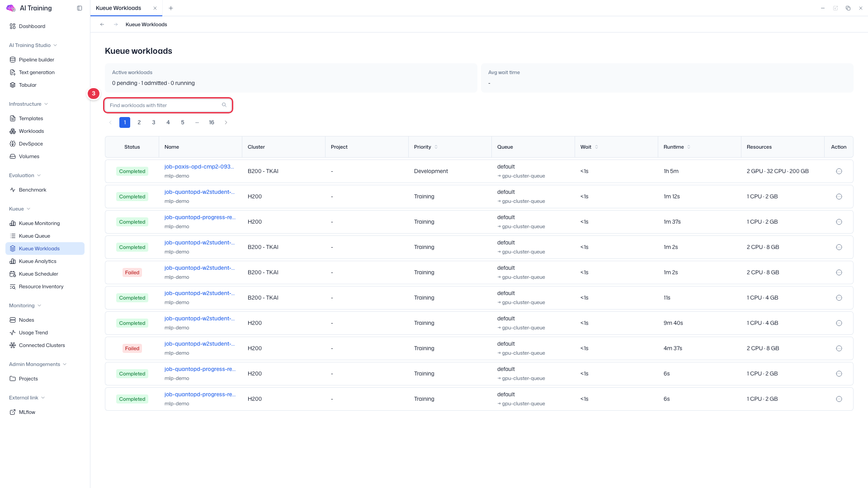Collapse the AI Training Studio section
The width and height of the screenshot is (868, 488).
[x=33, y=45]
